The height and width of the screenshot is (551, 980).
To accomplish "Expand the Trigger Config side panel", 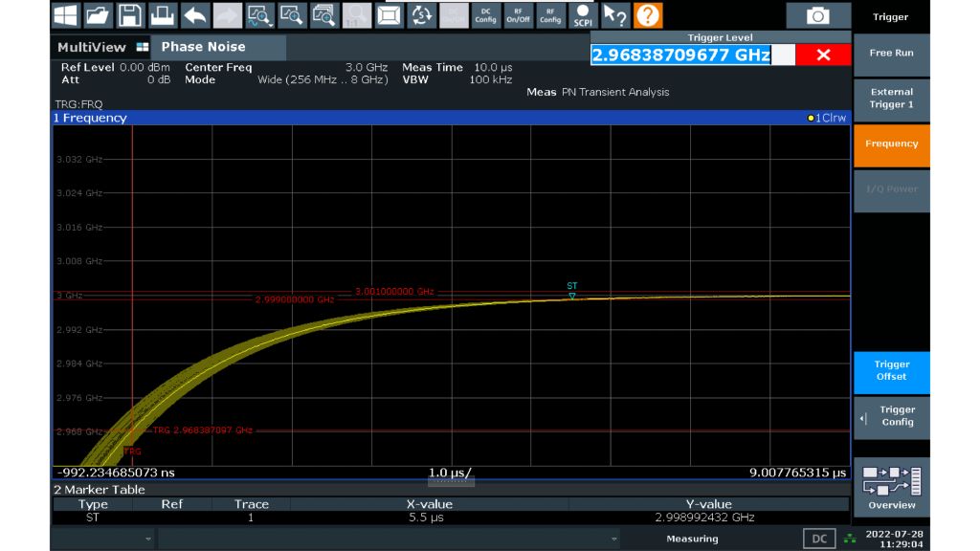I will click(x=891, y=416).
